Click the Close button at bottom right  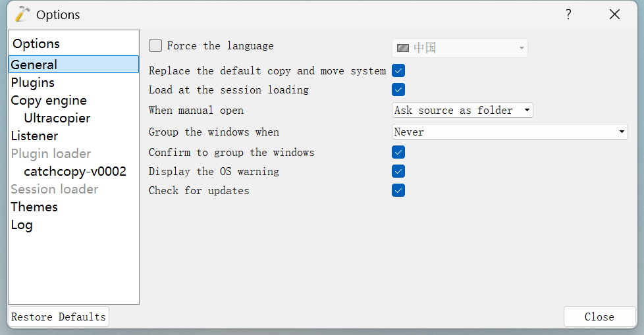click(x=599, y=317)
